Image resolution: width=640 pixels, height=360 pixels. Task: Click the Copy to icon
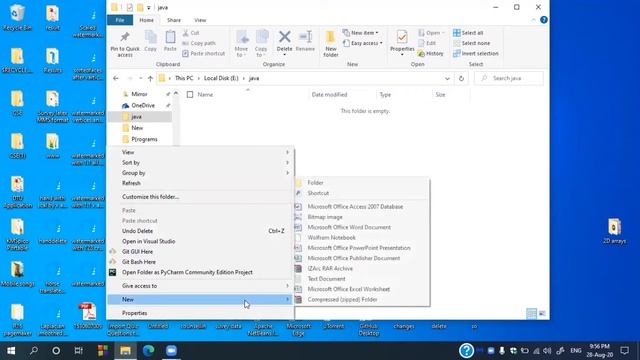[x=261, y=38]
